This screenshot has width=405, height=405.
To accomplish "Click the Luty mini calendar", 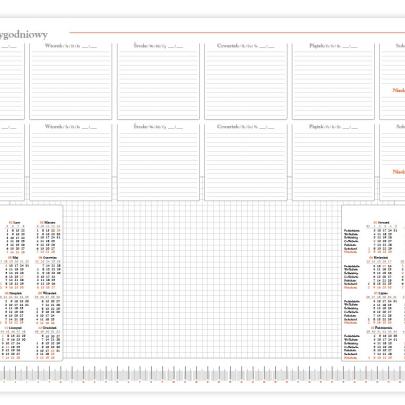I will tap(15, 237).
